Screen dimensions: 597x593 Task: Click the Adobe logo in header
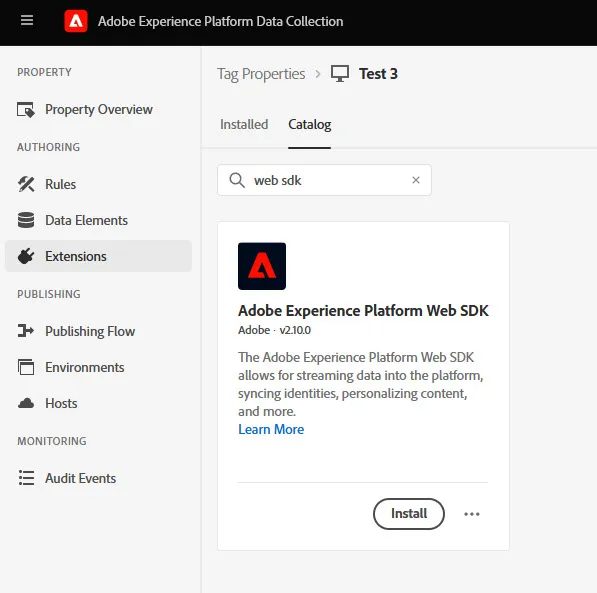[76, 21]
